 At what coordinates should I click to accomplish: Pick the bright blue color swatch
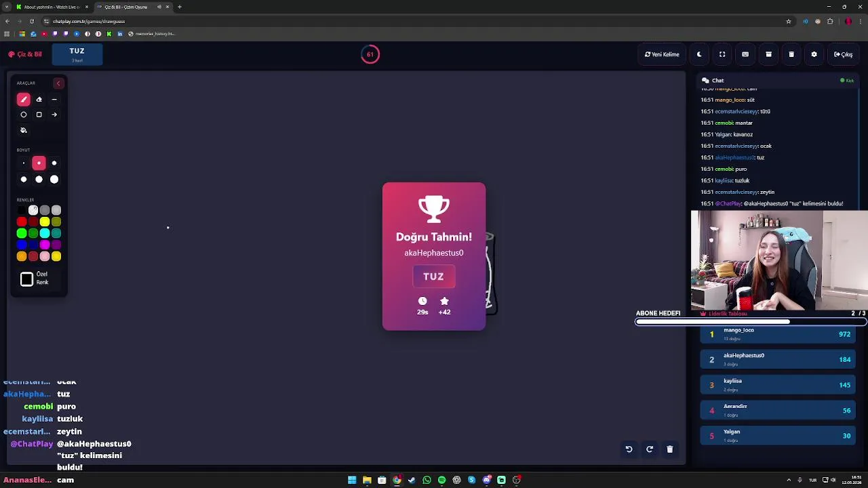point(22,245)
